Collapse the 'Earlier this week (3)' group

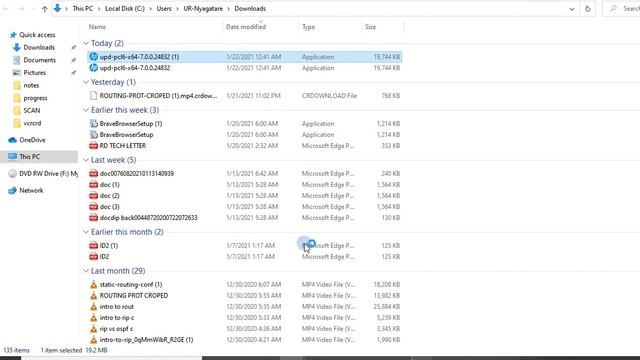86,110
